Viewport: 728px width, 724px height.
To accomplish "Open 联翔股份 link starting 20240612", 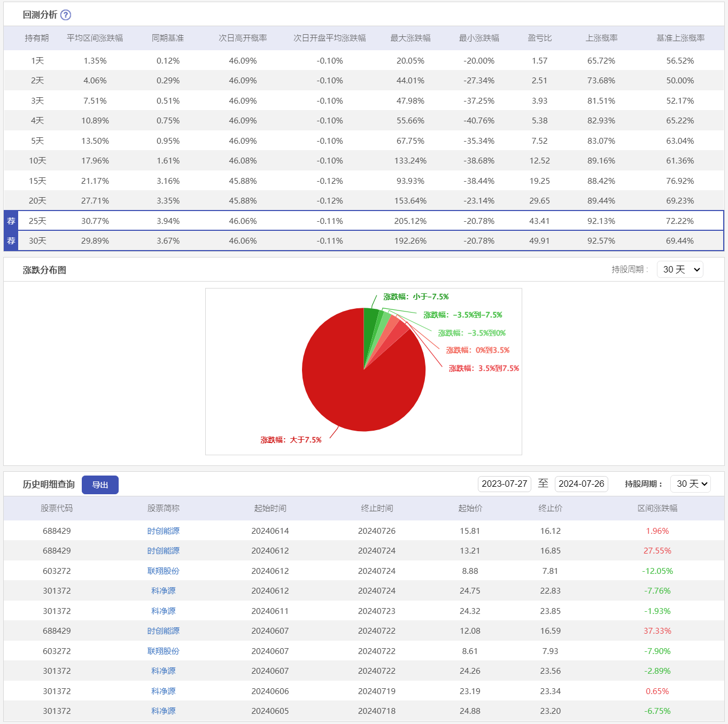I will (x=163, y=571).
